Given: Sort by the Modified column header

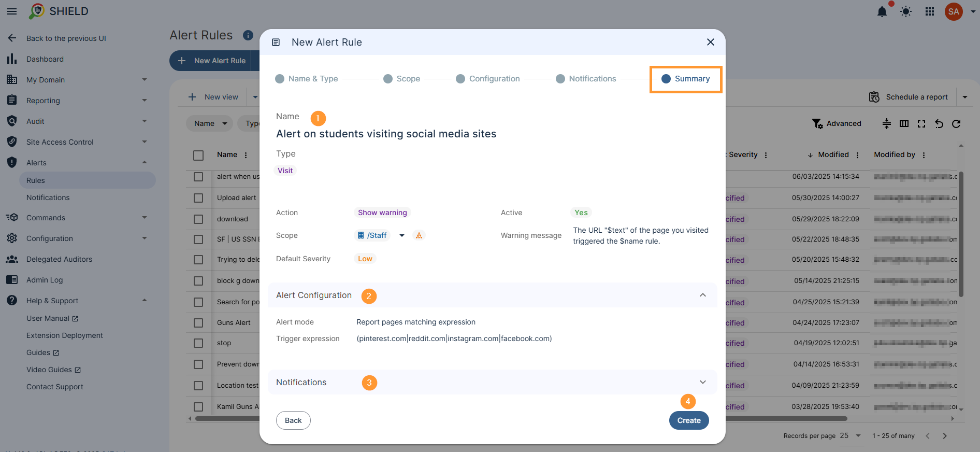Looking at the screenshot, I should coord(833,155).
